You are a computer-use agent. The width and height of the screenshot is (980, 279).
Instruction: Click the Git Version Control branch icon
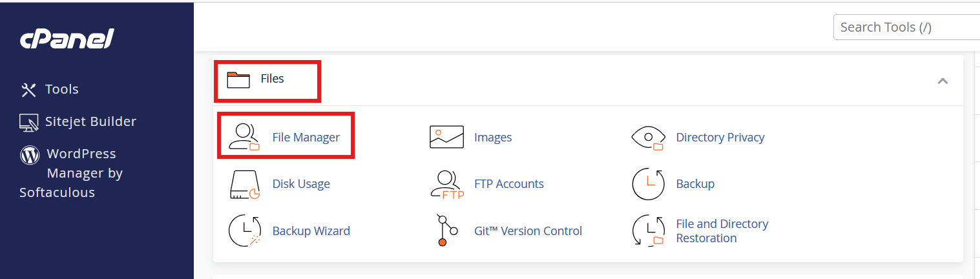(446, 231)
